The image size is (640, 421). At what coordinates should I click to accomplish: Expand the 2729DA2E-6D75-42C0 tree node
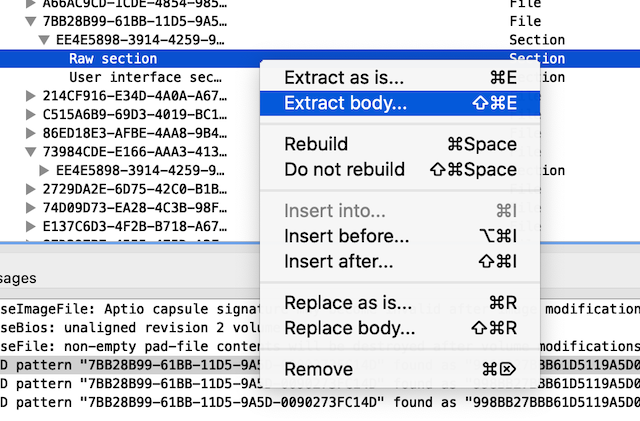[x=31, y=189]
